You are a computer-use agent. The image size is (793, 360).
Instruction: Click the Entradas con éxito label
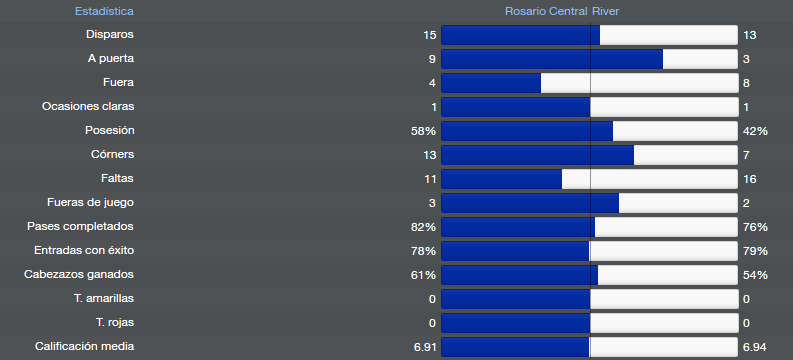pos(84,251)
